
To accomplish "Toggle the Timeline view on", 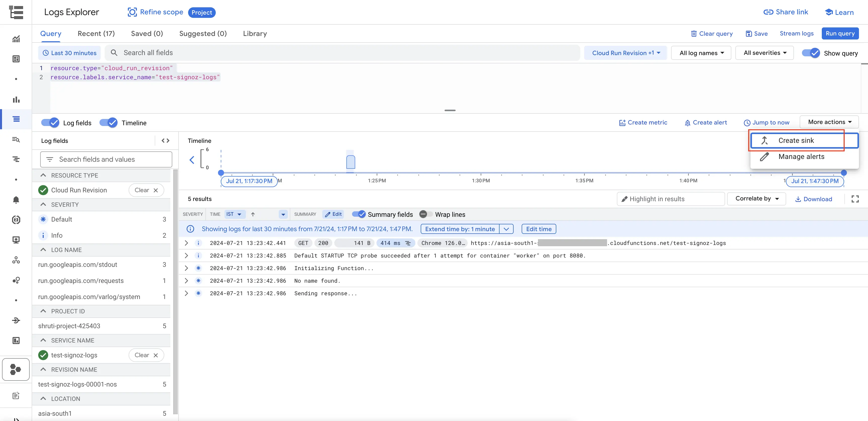I will point(108,122).
